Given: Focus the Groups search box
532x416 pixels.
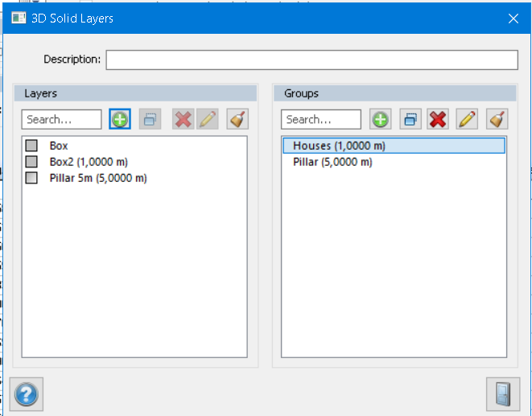Looking at the screenshot, I should tap(321, 120).
